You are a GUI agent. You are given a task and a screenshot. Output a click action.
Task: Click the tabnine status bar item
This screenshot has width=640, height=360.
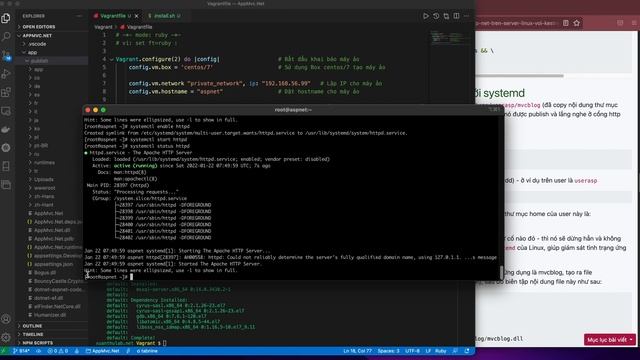pyautogui.click(x=147, y=351)
